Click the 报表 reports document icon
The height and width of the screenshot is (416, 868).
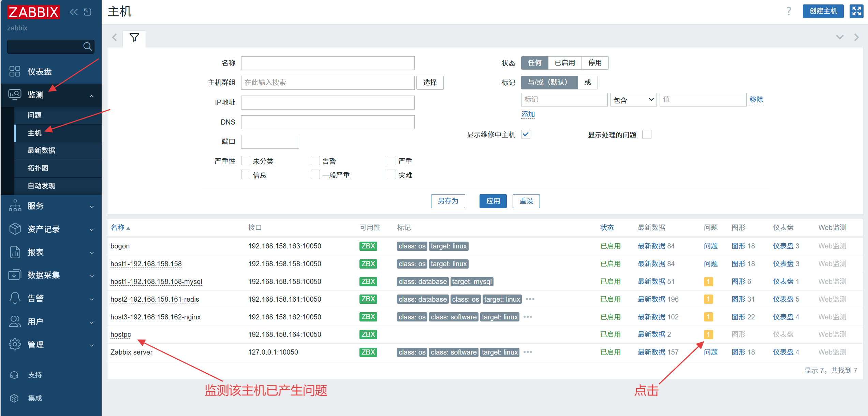[x=15, y=252]
